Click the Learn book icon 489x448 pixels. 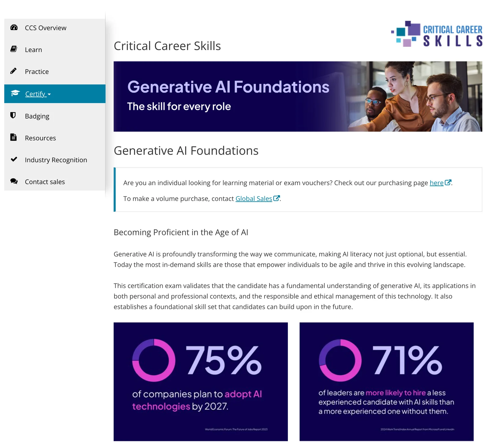click(14, 49)
